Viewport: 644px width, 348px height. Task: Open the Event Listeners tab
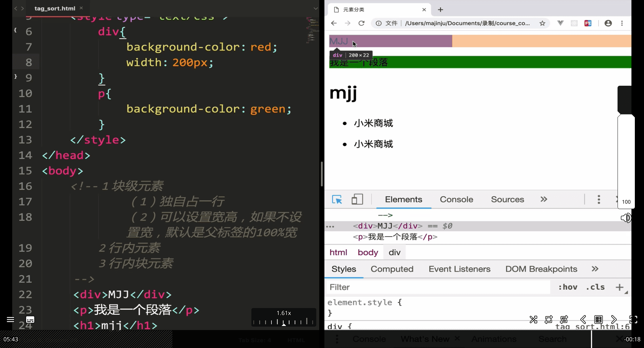[459, 269]
